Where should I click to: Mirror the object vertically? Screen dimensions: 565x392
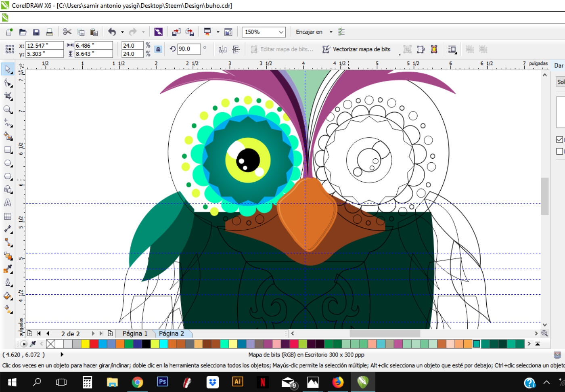(236, 49)
